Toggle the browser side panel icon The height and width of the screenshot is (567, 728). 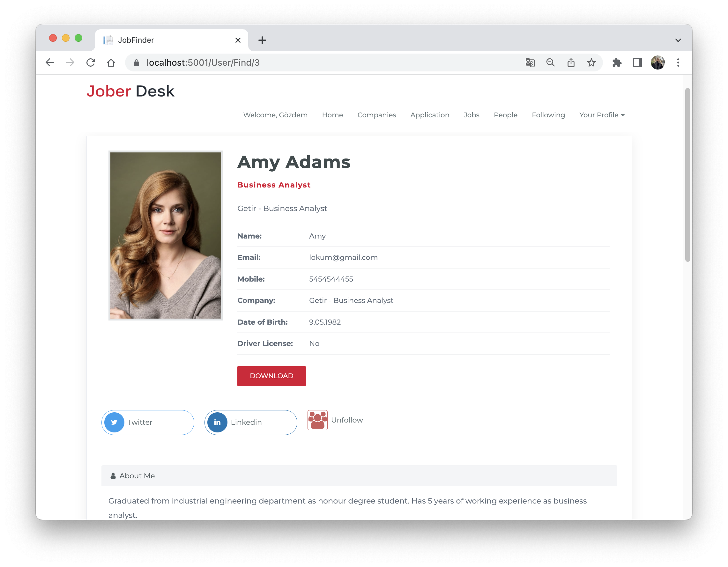pos(637,63)
